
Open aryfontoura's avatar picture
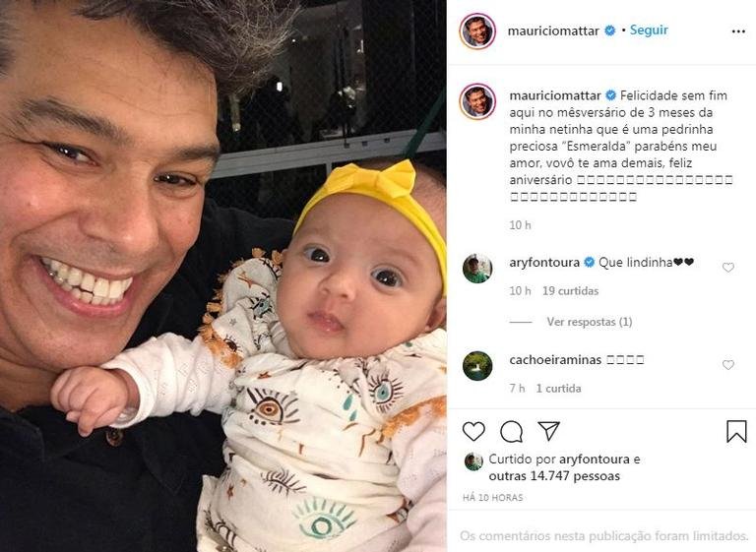tap(477, 268)
